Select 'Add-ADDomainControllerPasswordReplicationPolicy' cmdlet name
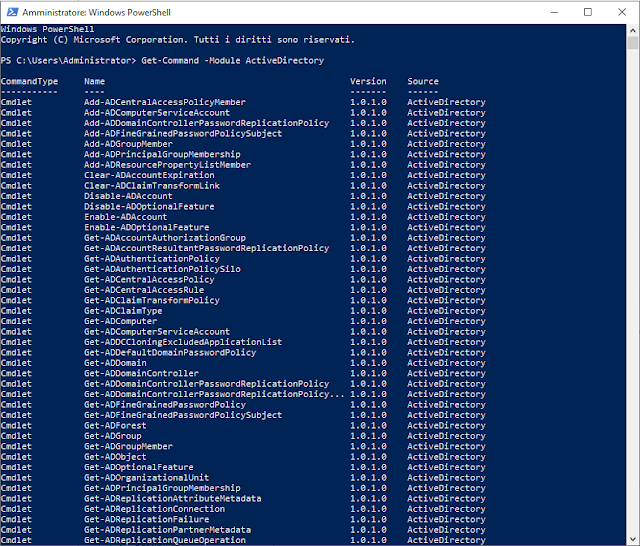This screenshot has width=640, height=546. click(x=207, y=123)
